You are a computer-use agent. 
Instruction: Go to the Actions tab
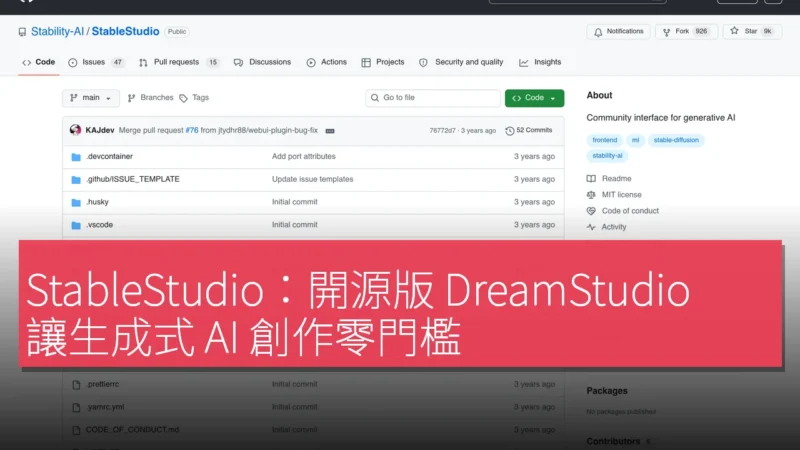327,62
